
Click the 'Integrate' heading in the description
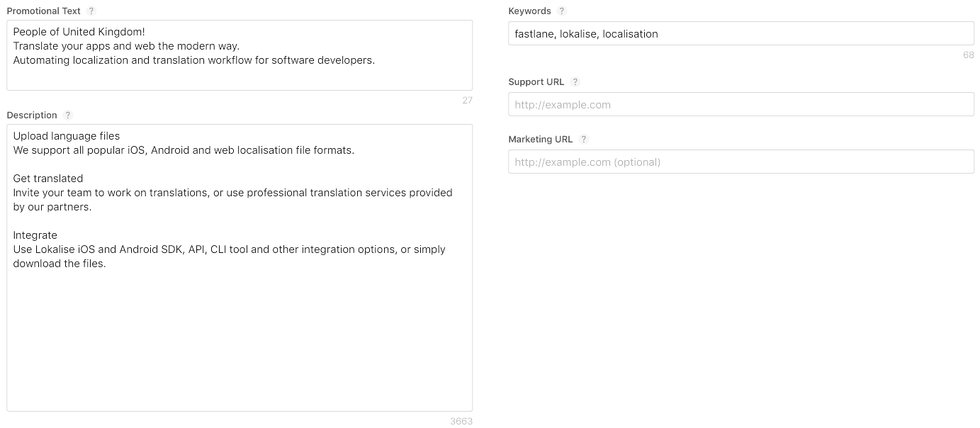[35, 235]
